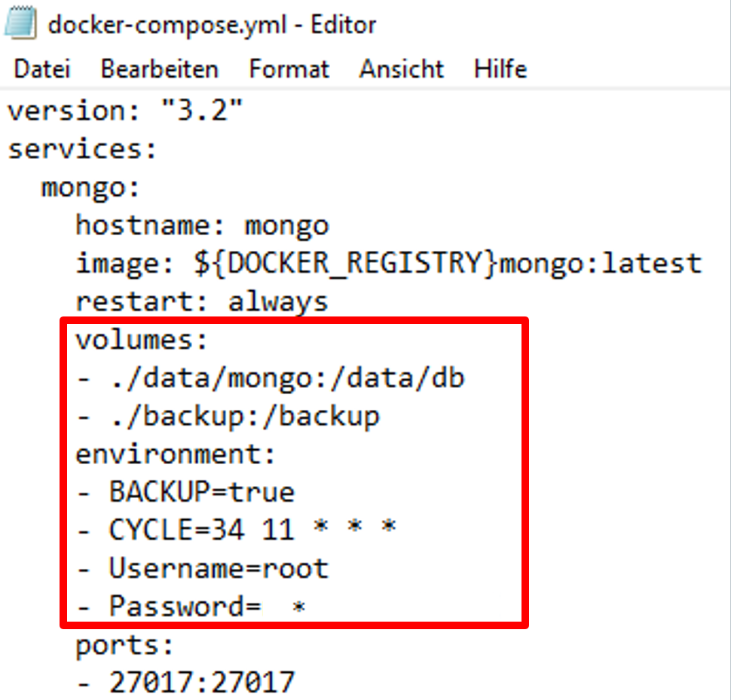Viewport: 731px width, 700px height.
Task: Click the Notepad icon in title bar
Action: coord(21,24)
